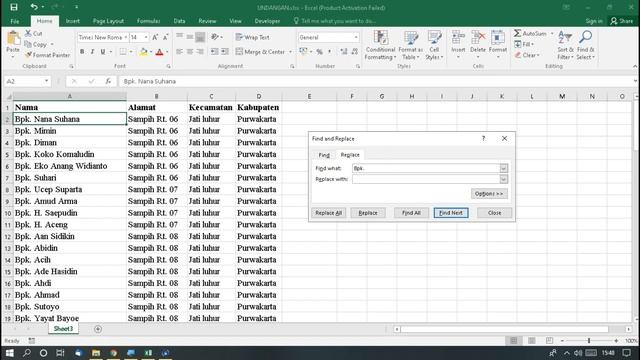Open the font size dropdown
This screenshot has width=640, height=360.
pyautogui.click(x=146, y=37)
